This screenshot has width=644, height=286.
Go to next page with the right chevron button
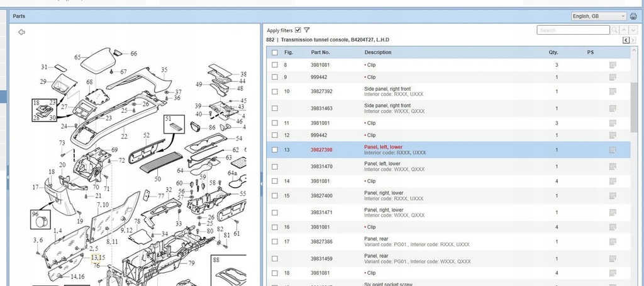(633, 40)
